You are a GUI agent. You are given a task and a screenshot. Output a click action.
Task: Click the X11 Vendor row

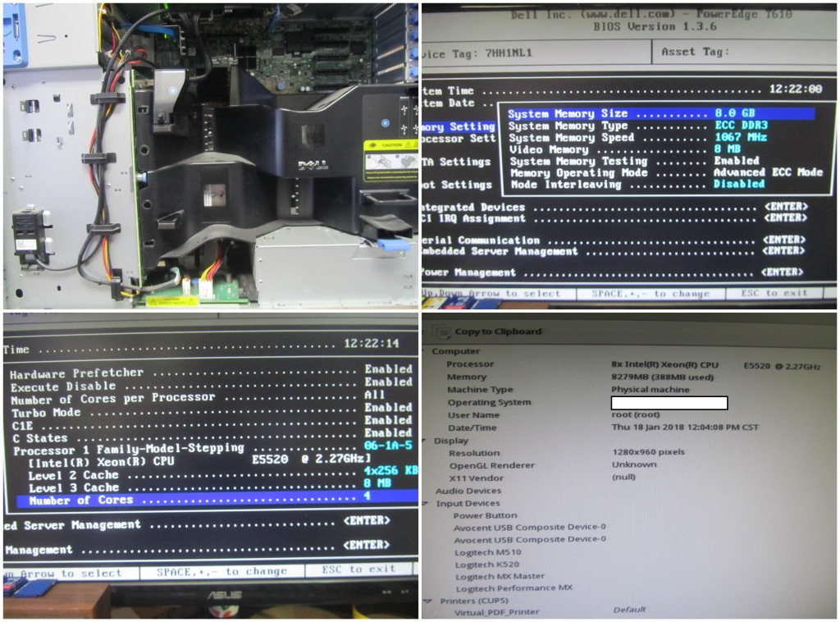pos(543,478)
